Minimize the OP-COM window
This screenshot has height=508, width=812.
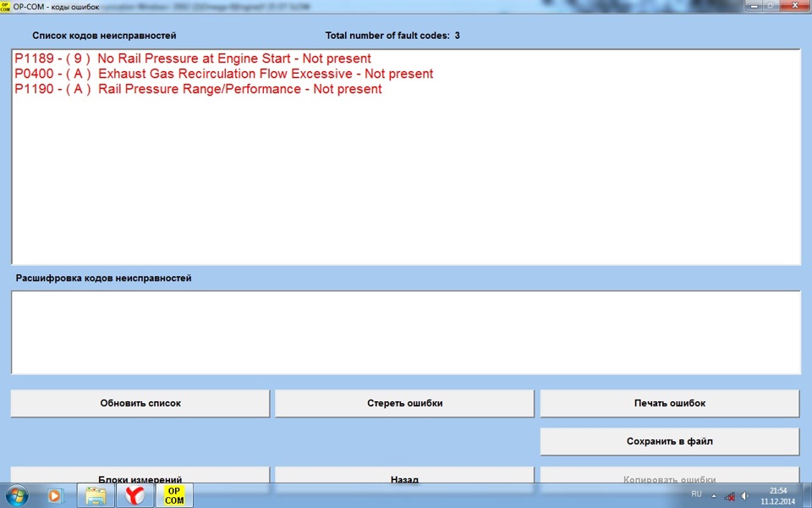click(x=754, y=6)
